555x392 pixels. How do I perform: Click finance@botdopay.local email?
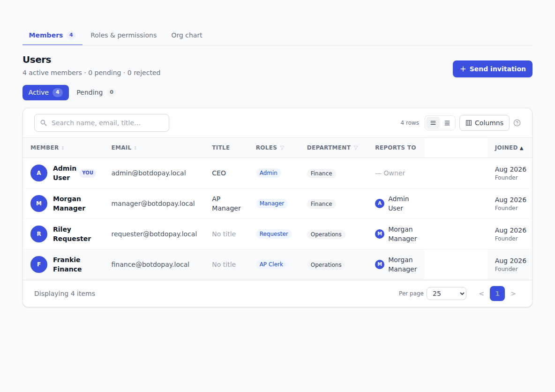[x=150, y=264]
